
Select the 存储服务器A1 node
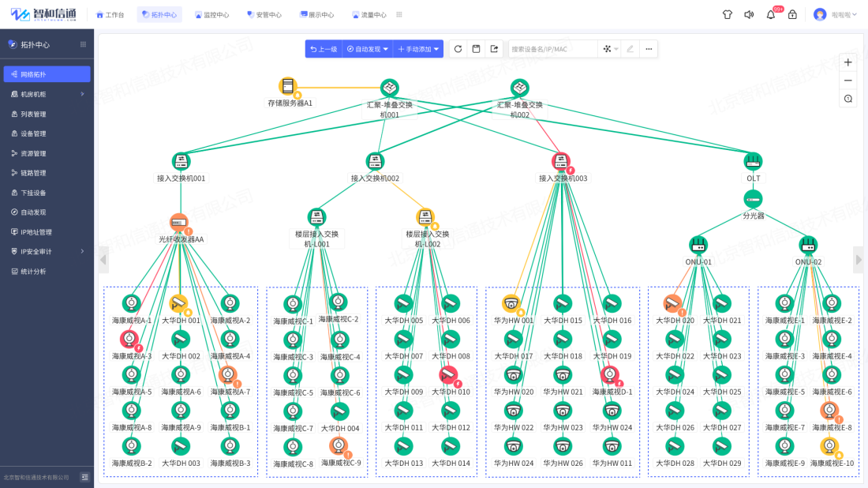click(x=288, y=86)
